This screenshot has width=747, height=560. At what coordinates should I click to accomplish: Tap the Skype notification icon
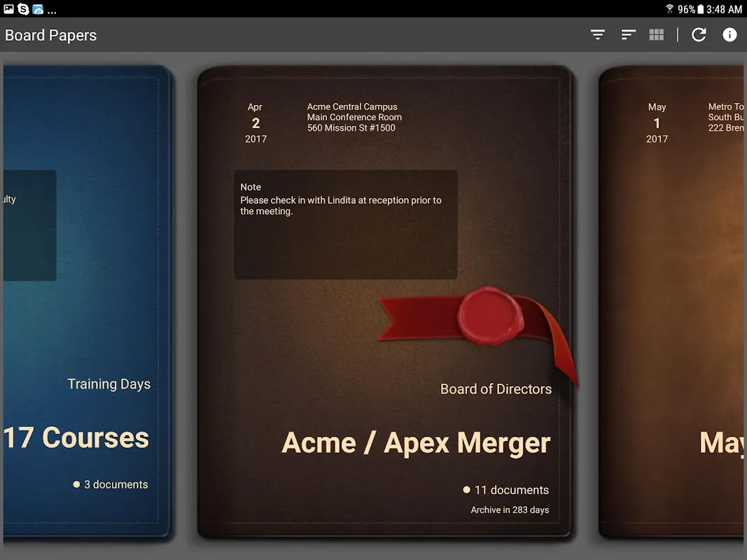click(23, 9)
